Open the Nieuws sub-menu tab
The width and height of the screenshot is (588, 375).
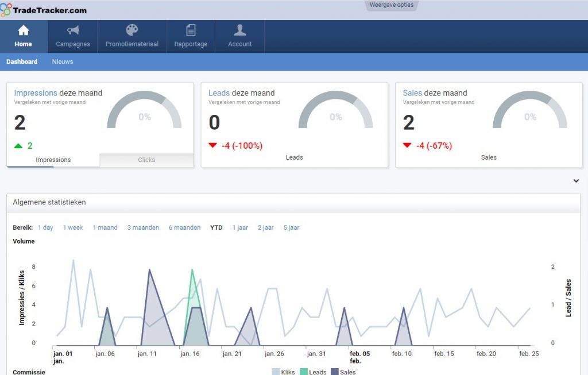(63, 61)
